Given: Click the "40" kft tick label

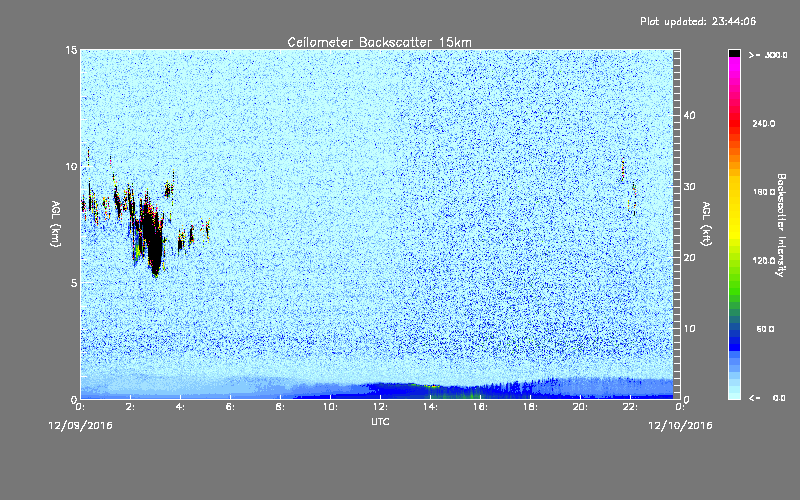Looking at the screenshot, I should tap(689, 115).
